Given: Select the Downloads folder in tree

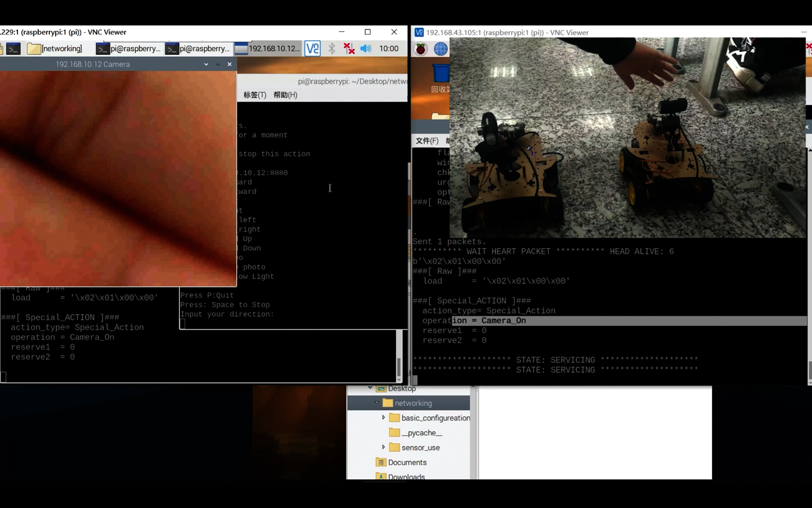Looking at the screenshot, I should point(400,476).
